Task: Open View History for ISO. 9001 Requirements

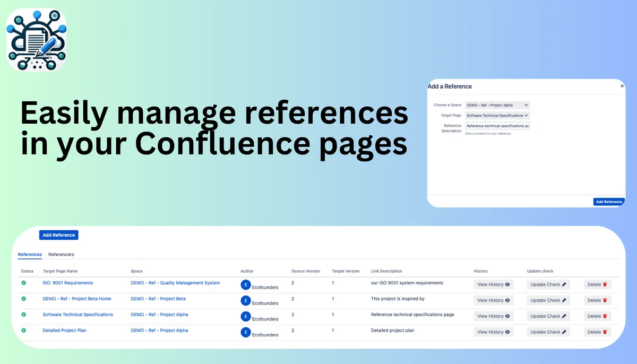Action: click(x=494, y=284)
